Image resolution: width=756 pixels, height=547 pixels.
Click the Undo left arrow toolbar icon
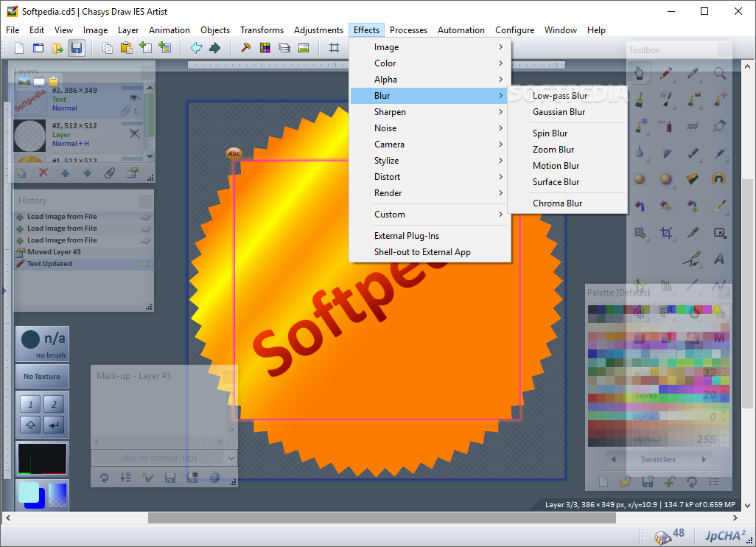point(196,48)
